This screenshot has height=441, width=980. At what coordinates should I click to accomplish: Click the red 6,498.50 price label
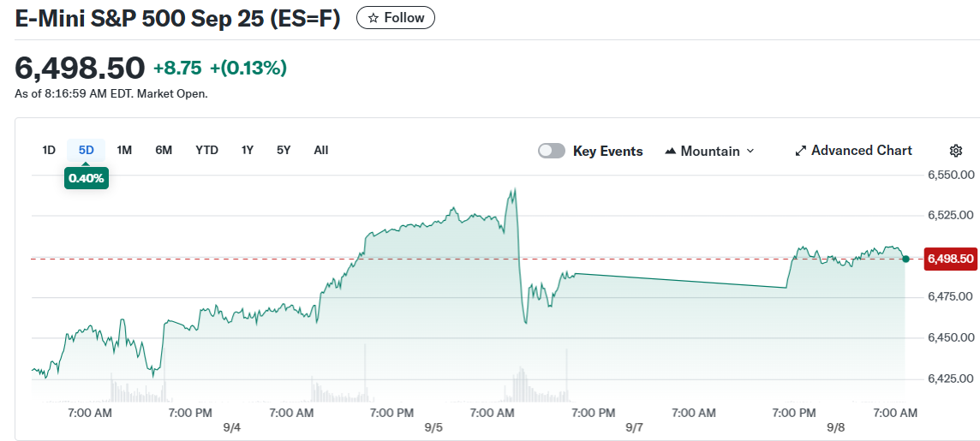pos(951,259)
